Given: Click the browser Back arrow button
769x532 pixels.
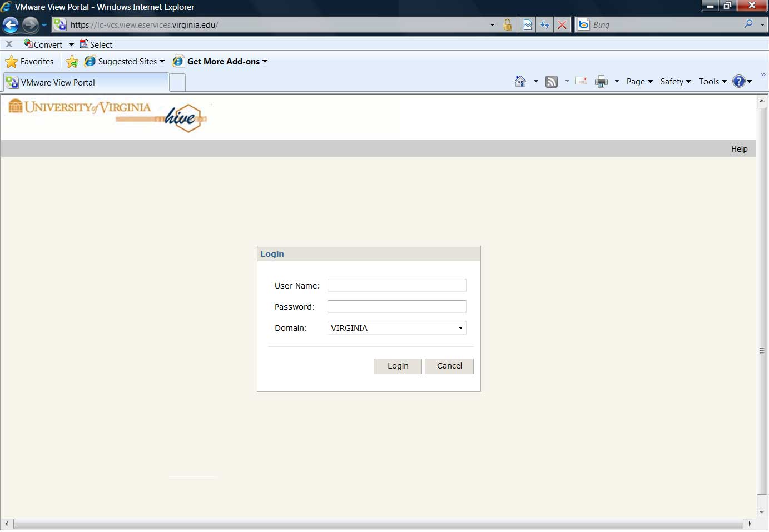Looking at the screenshot, I should (11, 24).
